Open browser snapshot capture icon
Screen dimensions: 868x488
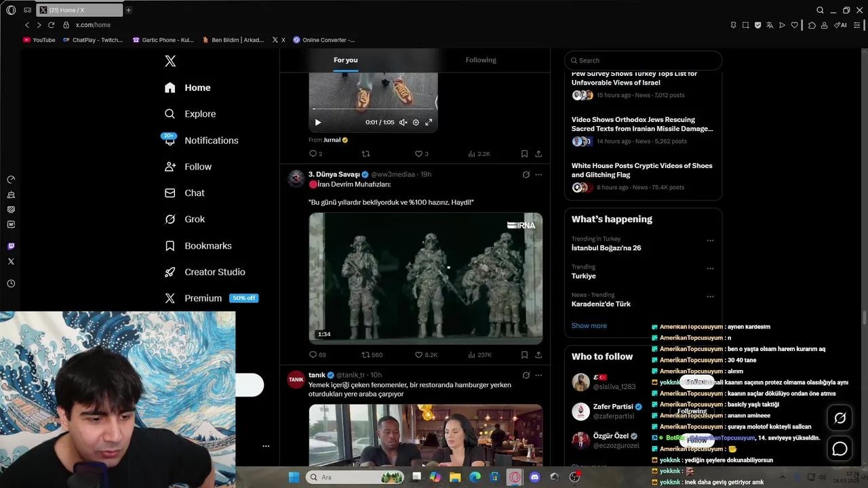[x=745, y=25]
